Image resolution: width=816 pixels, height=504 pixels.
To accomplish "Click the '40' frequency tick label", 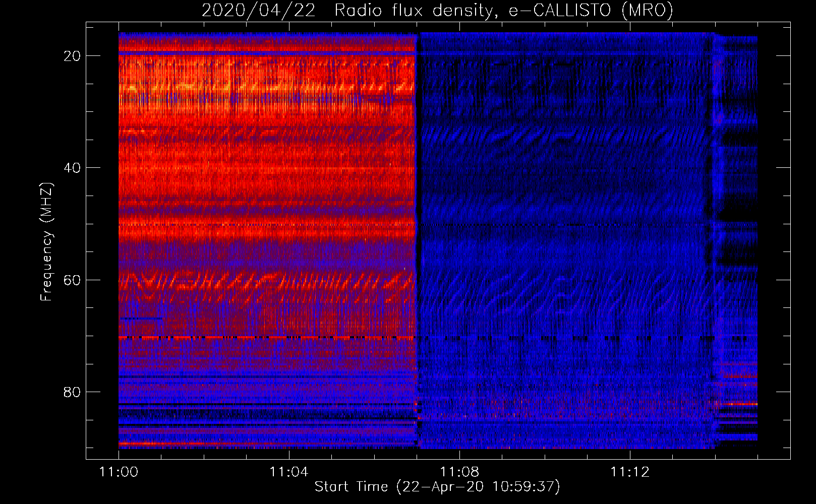I will pyautogui.click(x=72, y=168).
